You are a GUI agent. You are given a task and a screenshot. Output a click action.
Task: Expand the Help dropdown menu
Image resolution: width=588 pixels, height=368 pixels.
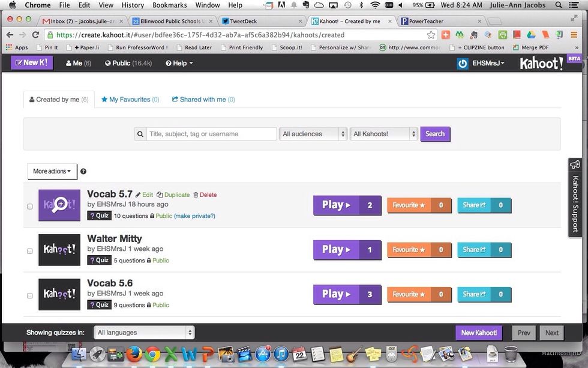click(179, 63)
